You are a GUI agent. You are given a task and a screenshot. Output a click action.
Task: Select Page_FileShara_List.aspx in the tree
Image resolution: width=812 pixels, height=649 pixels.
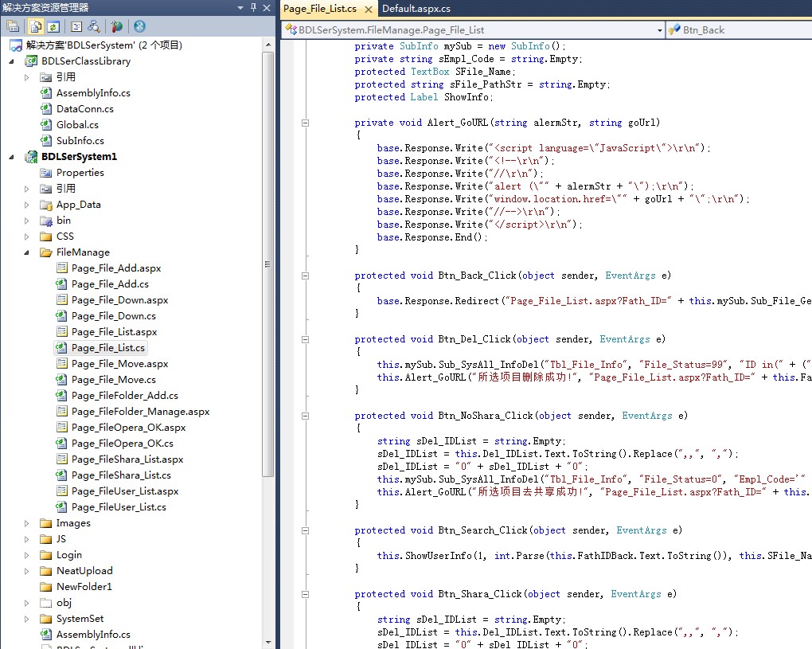coord(127,459)
